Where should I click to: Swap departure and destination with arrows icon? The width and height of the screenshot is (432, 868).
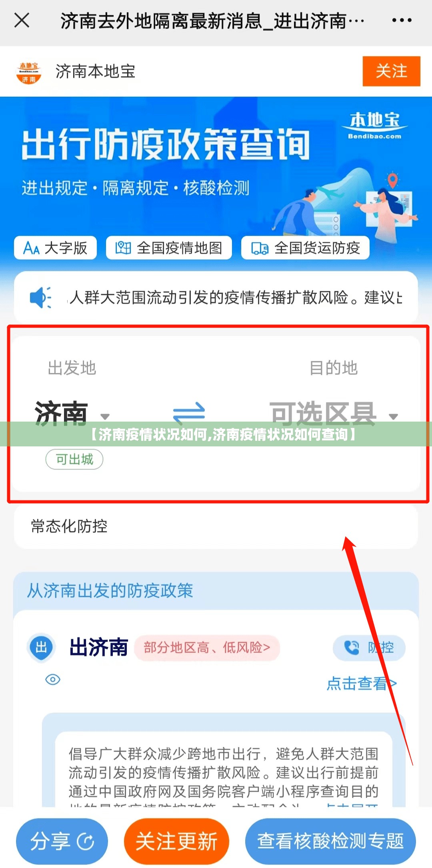(189, 413)
